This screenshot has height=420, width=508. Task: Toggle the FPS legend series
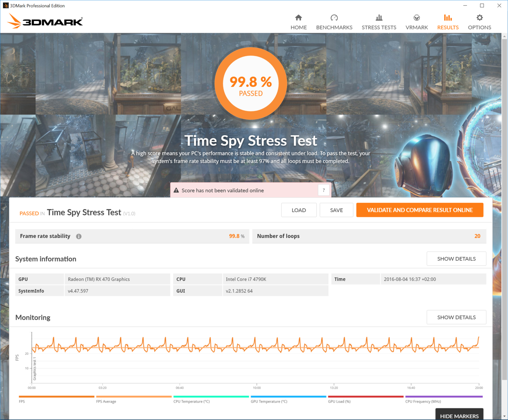click(56, 399)
